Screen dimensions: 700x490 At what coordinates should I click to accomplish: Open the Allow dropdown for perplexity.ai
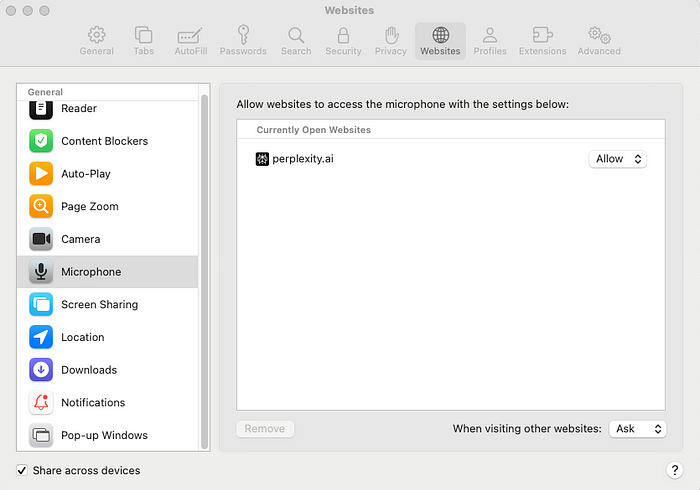click(618, 159)
